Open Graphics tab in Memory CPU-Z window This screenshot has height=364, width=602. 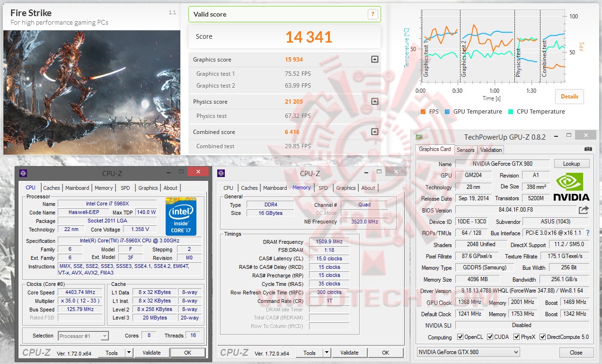click(x=346, y=188)
